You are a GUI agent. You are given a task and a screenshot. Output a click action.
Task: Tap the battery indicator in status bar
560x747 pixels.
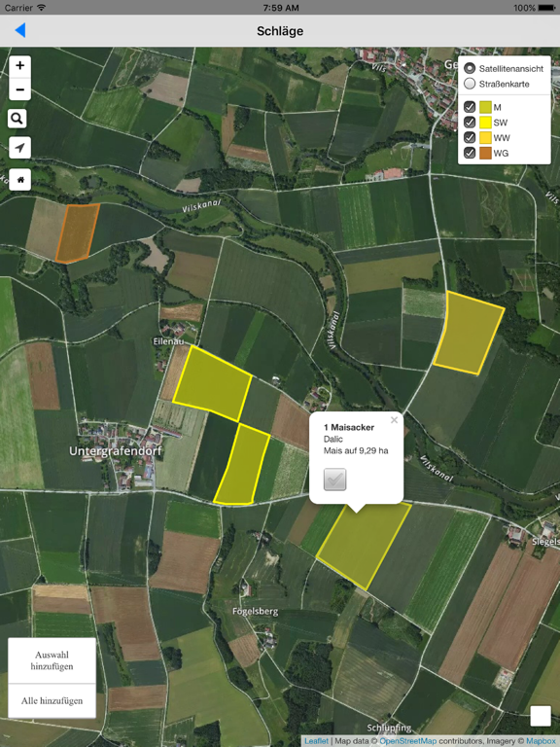(x=545, y=8)
